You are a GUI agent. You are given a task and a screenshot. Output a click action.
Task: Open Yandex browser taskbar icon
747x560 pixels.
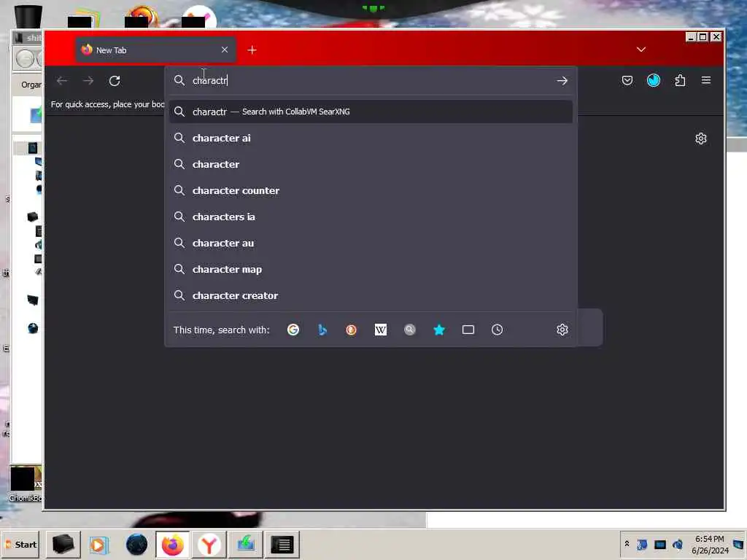pos(209,544)
